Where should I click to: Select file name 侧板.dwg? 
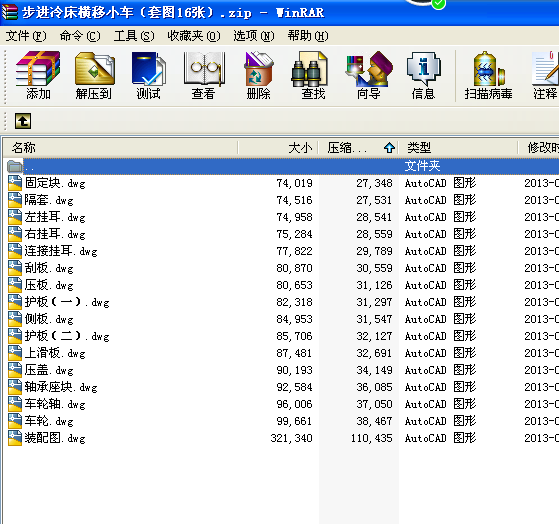tap(49, 319)
